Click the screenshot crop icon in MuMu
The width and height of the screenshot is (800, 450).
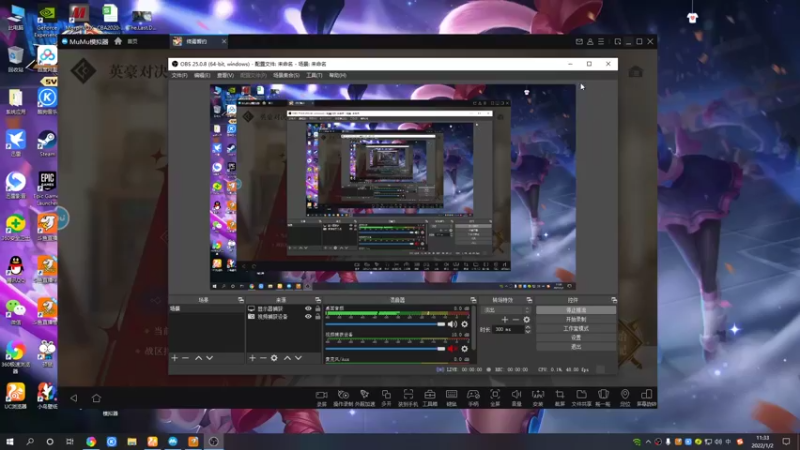tap(560, 395)
